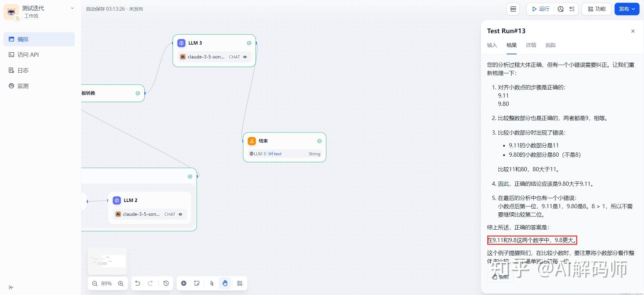Toggle the eye icon on LLM 3's model
Viewport: 644px width, 295px height.
point(245,57)
